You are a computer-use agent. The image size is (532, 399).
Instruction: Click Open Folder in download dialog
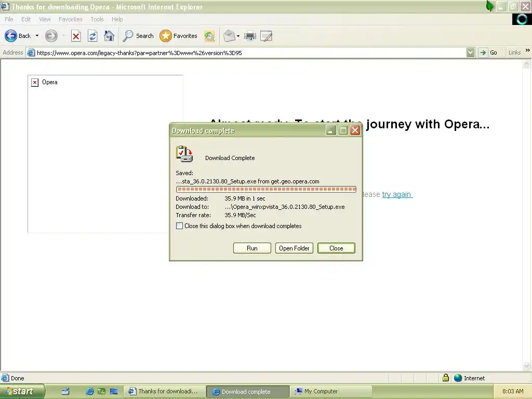pyautogui.click(x=294, y=248)
